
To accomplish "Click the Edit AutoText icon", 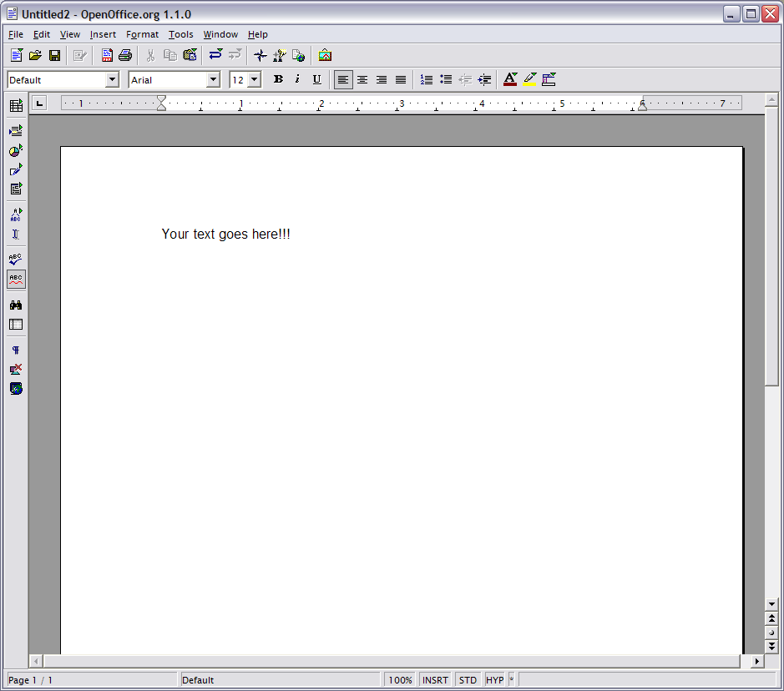I will click(16, 214).
